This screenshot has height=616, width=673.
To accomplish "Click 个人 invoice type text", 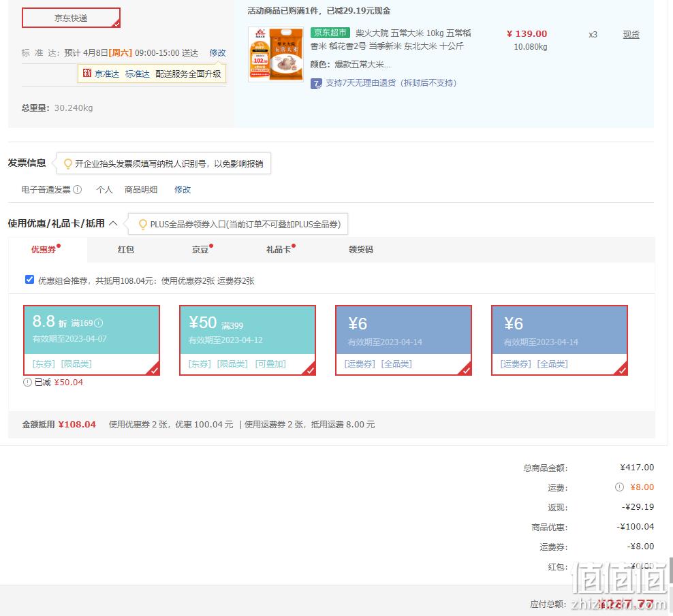I will click(104, 190).
